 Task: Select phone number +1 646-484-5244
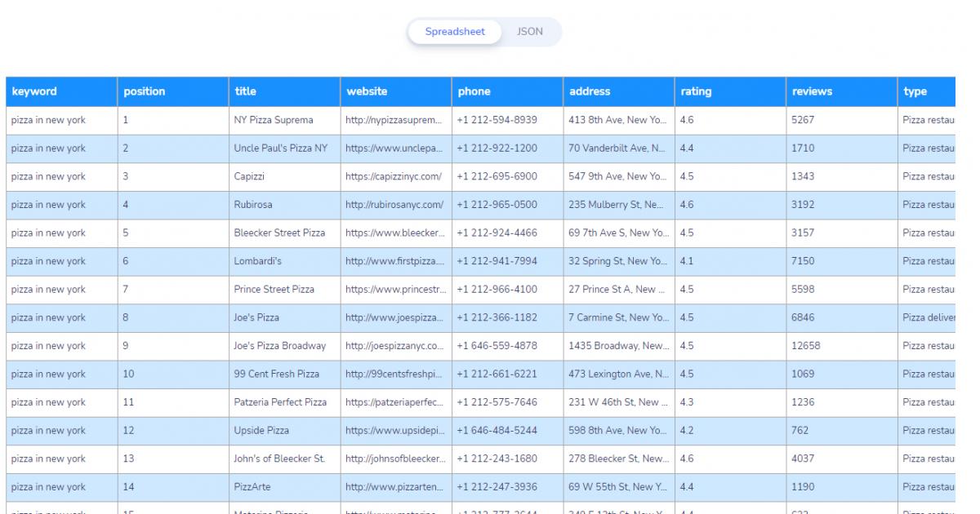coord(507,431)
